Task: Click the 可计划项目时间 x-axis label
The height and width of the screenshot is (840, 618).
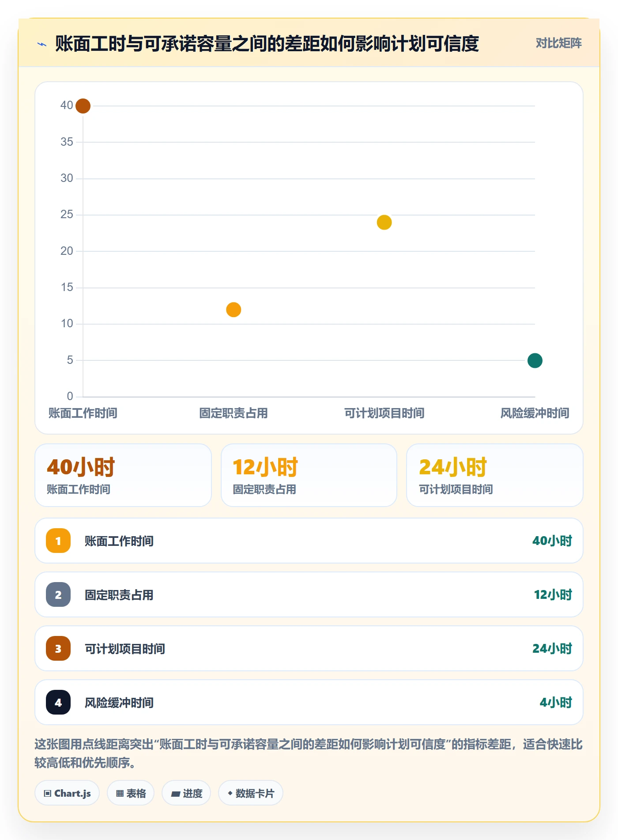Action: point(384,413)
